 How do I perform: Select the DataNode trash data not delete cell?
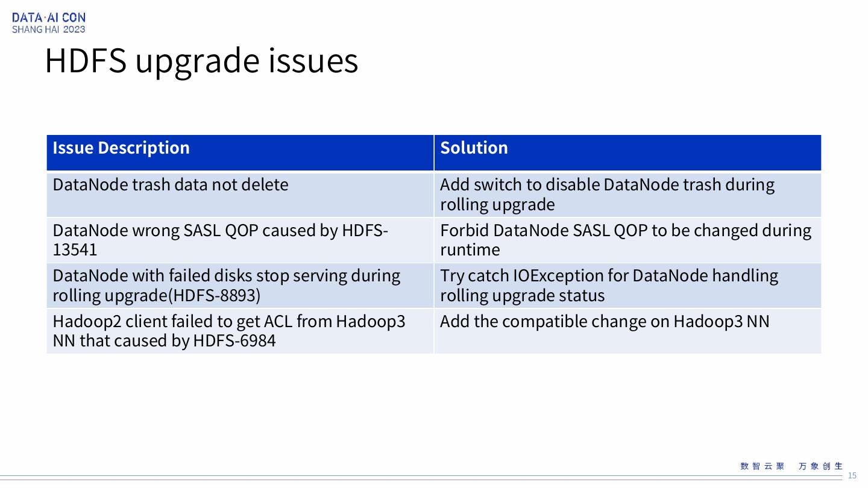click(171, 184)
